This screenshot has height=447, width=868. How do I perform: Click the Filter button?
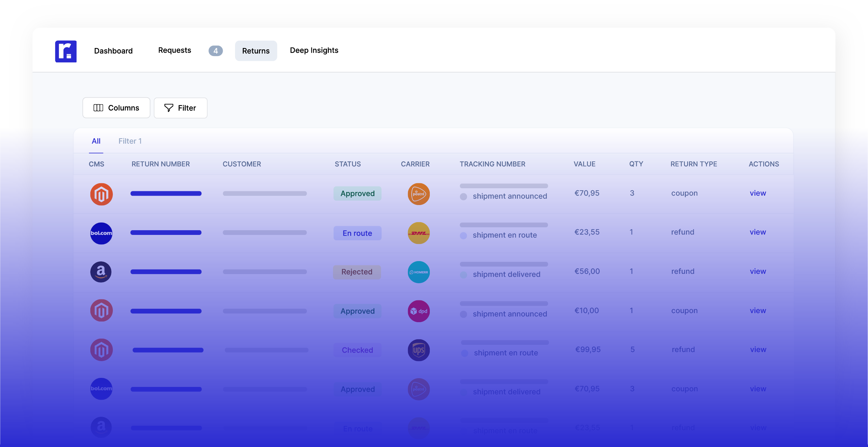click(x=181, y=108)
